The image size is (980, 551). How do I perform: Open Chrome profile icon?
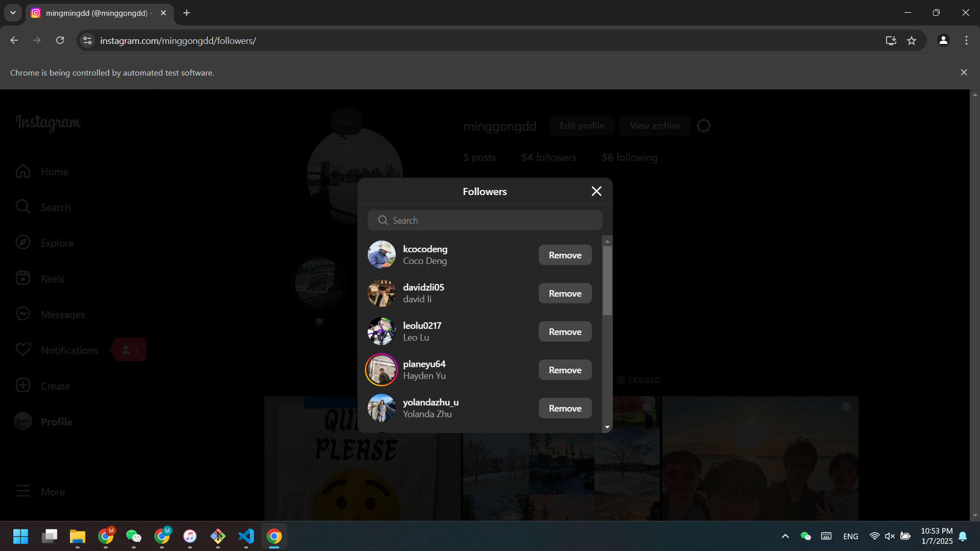(943, 40)
